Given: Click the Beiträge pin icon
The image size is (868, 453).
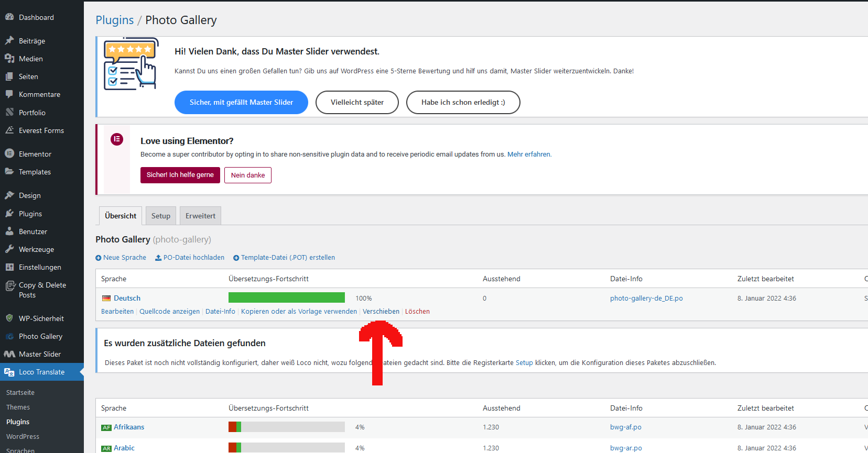Looking at the screenshot, I should [x=9, y=41].
